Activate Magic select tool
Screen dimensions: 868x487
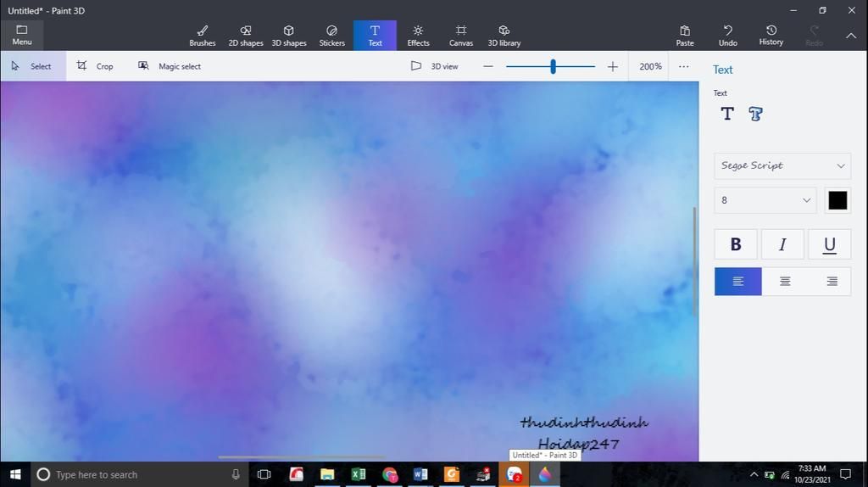170,66
